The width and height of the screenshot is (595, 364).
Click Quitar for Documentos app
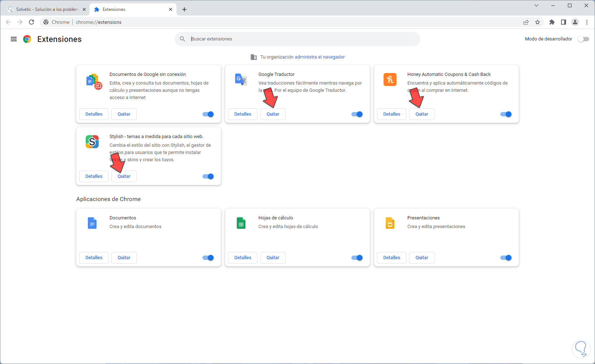tap(124, 258)
